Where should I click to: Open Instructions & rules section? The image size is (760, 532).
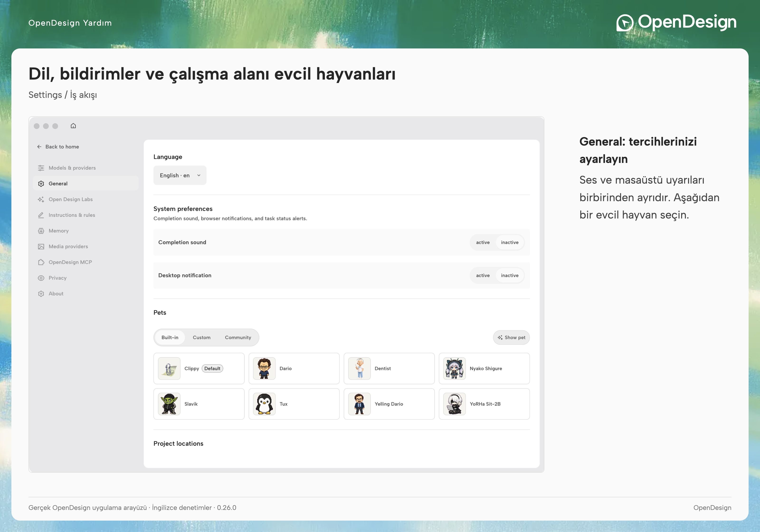86,215
